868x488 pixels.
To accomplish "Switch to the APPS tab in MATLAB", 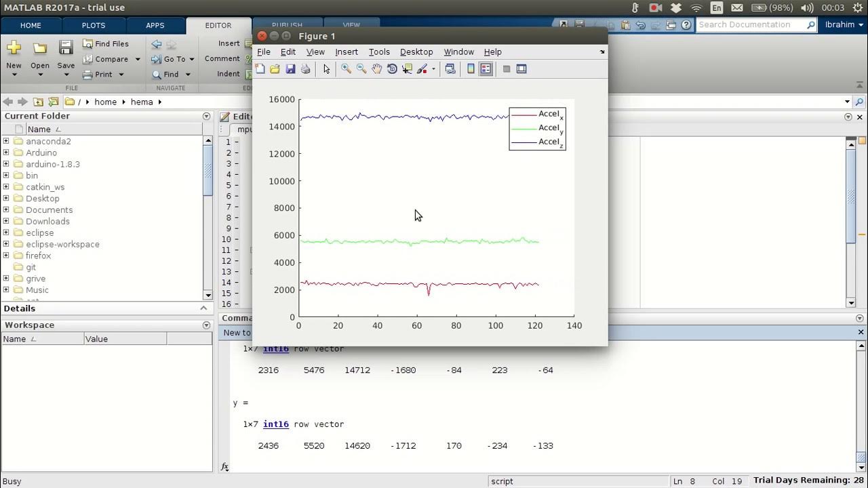I will click(155, 25).
